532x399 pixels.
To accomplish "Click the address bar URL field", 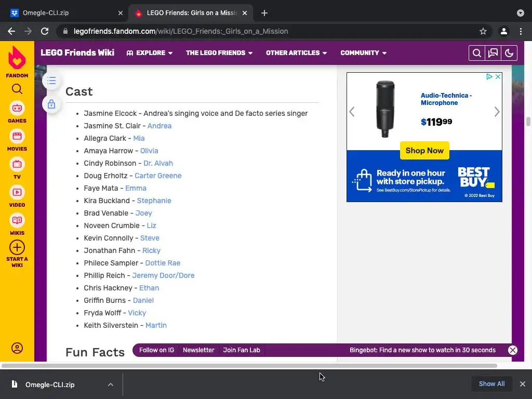I will [x=271, y=31].
